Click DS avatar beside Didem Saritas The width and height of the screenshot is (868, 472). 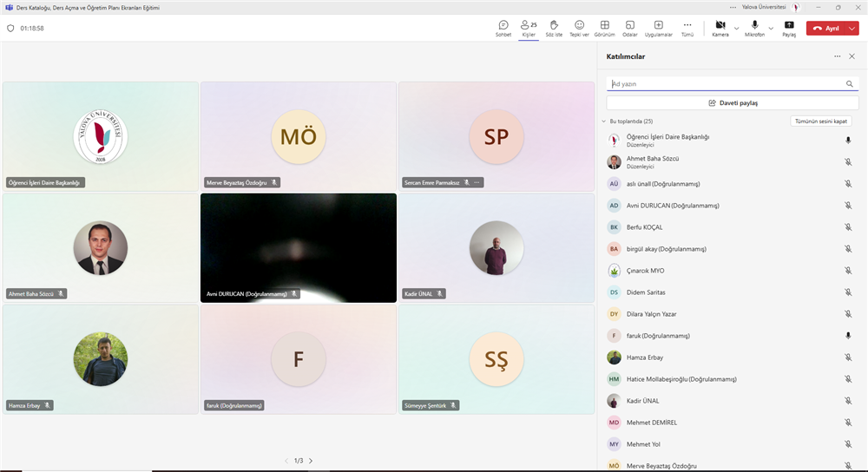coord(614,292)
